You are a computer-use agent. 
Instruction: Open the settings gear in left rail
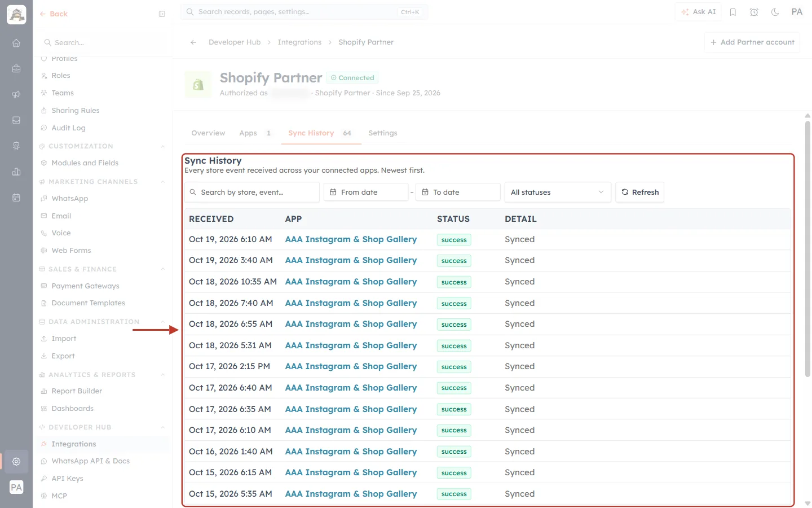(x=16, y=461)
